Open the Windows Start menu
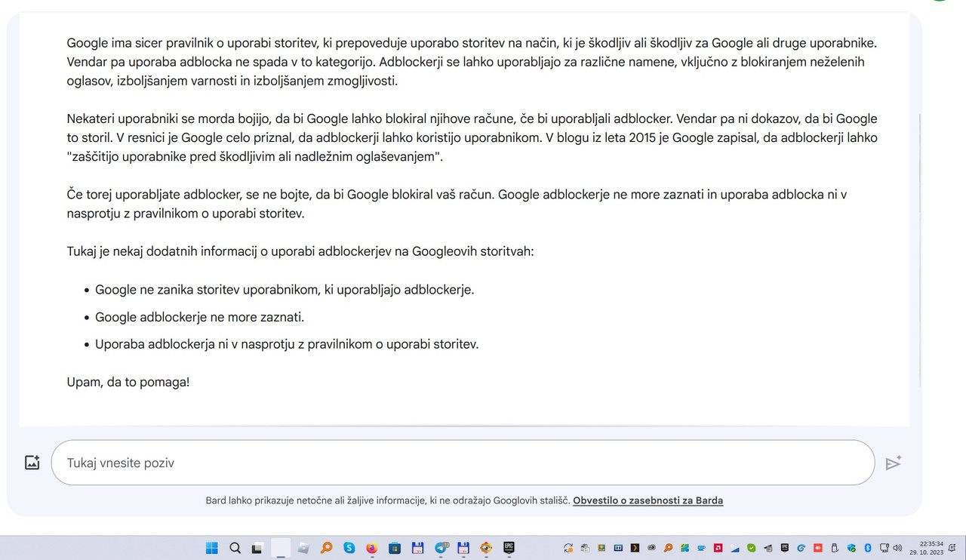 (x=212, y=548)
